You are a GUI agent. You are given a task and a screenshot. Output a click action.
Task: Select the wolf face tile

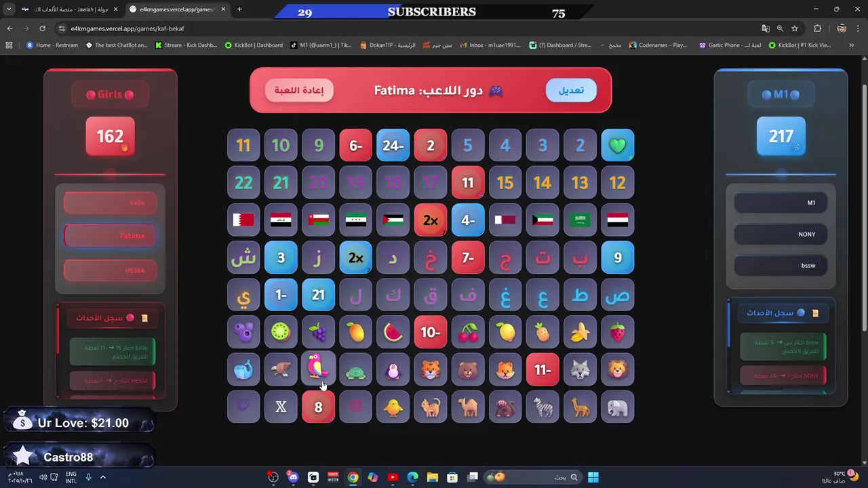tap(580, 369)
